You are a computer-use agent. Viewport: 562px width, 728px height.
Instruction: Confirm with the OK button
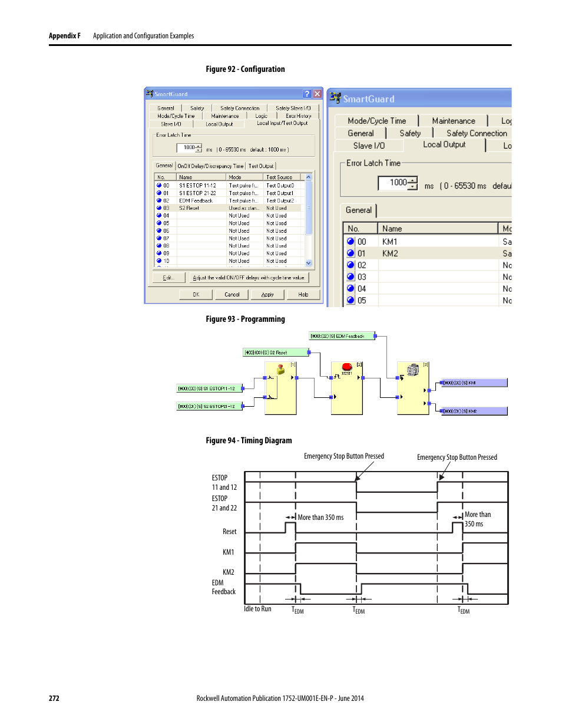coord(196,295)
